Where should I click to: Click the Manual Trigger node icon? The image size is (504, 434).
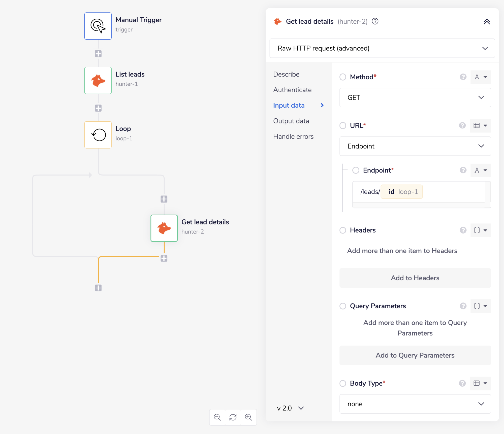[x=98, y=26]
